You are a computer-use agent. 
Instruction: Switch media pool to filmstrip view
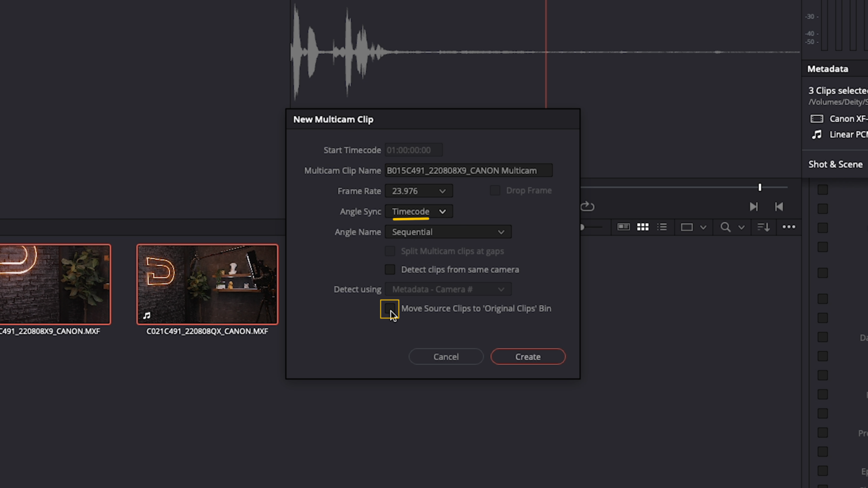tap(623, 226)
